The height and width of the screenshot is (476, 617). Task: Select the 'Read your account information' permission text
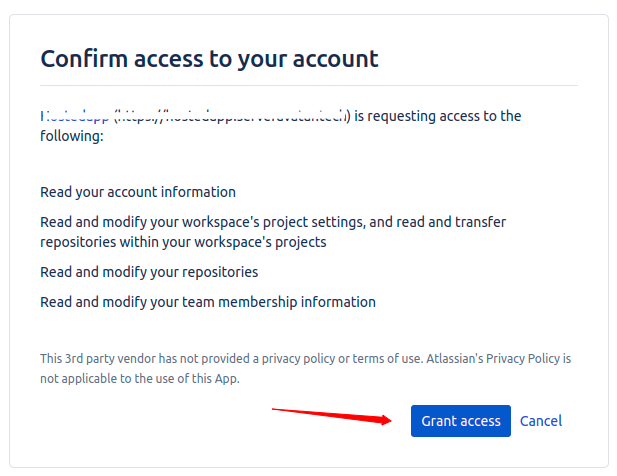point(138,192)
